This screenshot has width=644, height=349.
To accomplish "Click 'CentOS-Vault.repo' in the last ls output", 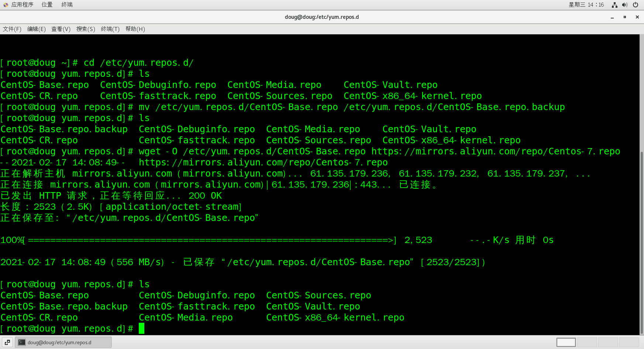I will [x=313, y=307].
